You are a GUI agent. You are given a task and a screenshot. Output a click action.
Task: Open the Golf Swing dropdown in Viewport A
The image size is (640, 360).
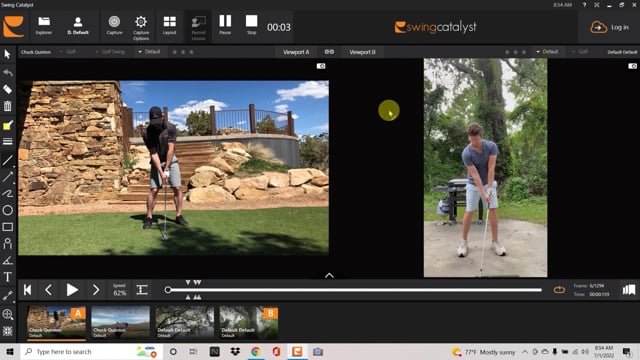point(110,52)
